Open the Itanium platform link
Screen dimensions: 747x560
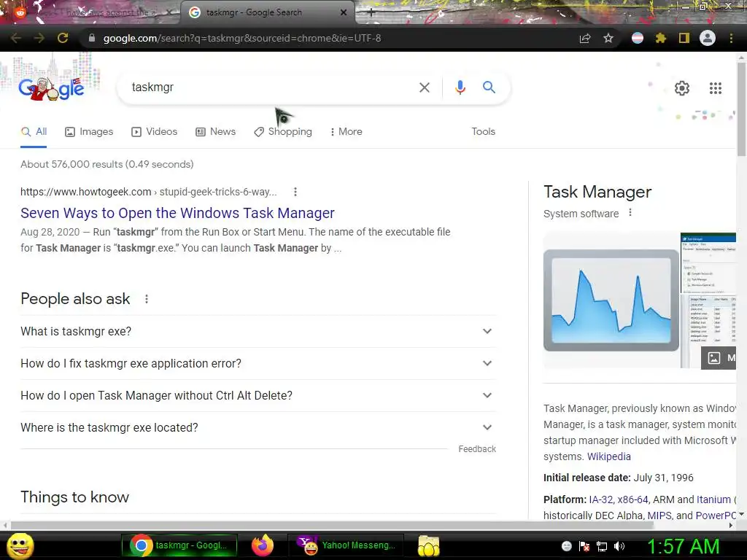pyautogui.click(x=713, y=499)
